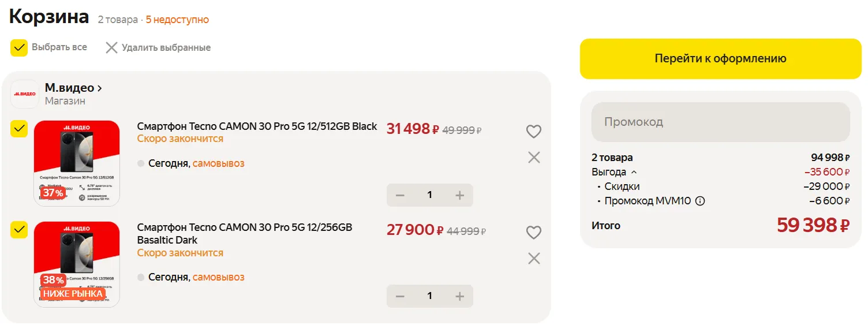Remove Tecno CAMON 512GB Black from cart

pos(534,157)
